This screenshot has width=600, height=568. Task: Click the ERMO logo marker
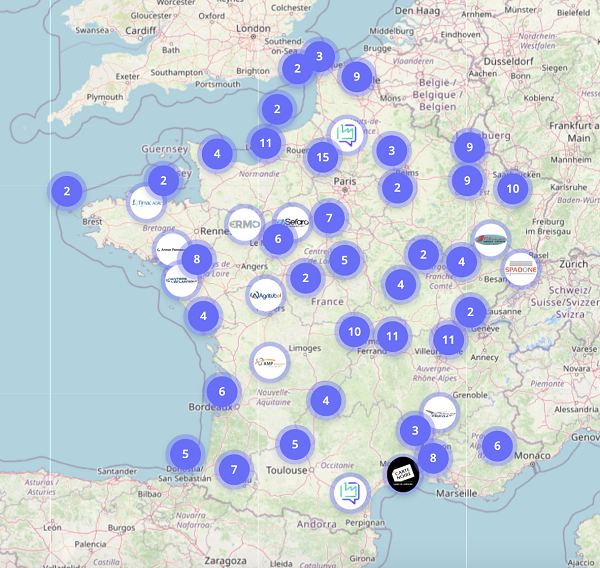[244, 222]
